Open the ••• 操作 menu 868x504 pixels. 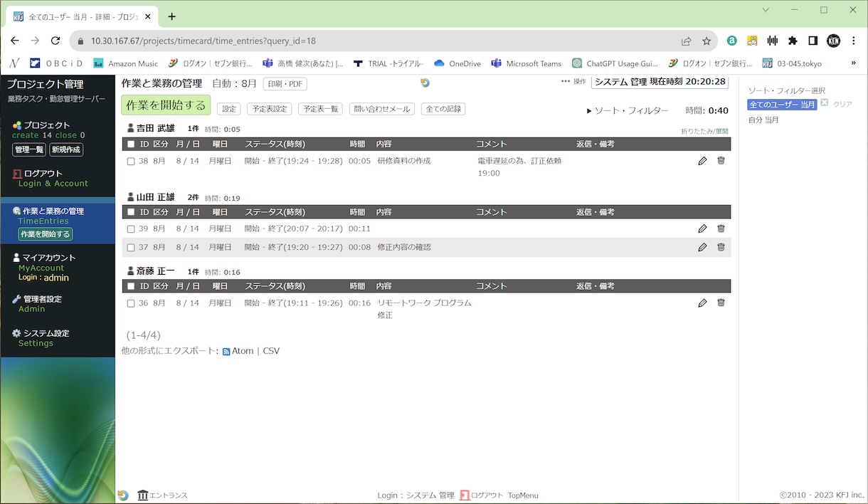[x=573, y=82]
